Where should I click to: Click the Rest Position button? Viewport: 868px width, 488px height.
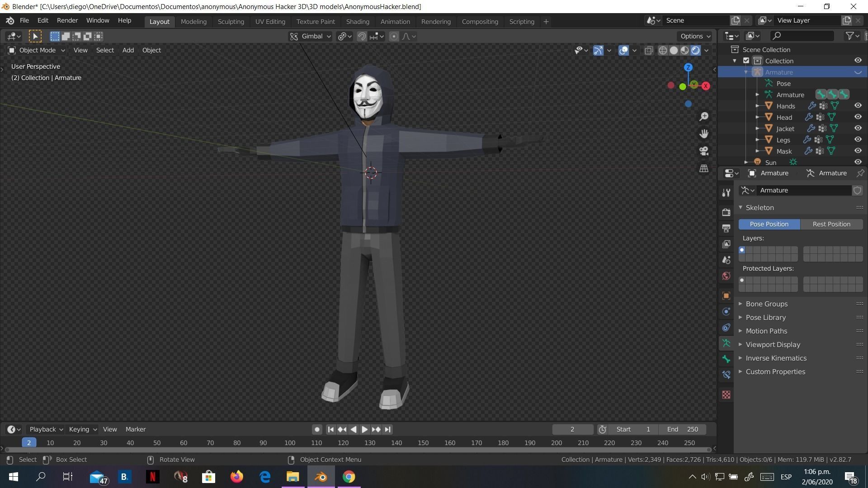pos(831,224)
